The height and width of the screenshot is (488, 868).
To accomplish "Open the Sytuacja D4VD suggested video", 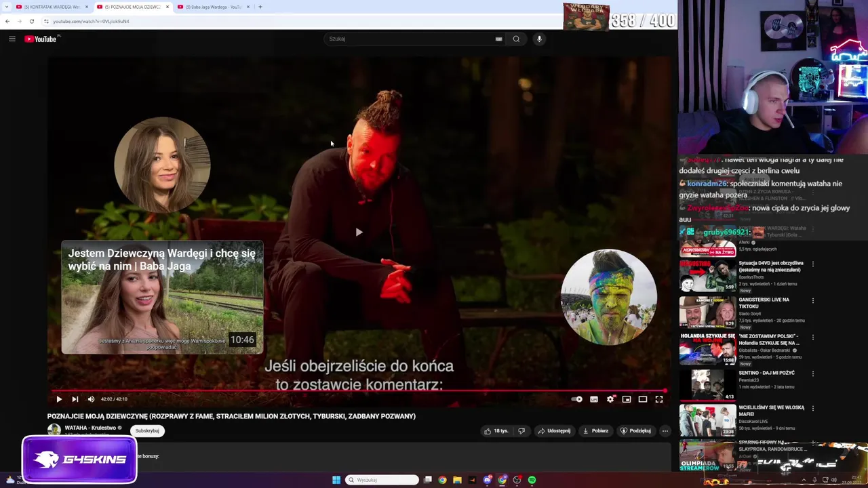I will 771,266.
